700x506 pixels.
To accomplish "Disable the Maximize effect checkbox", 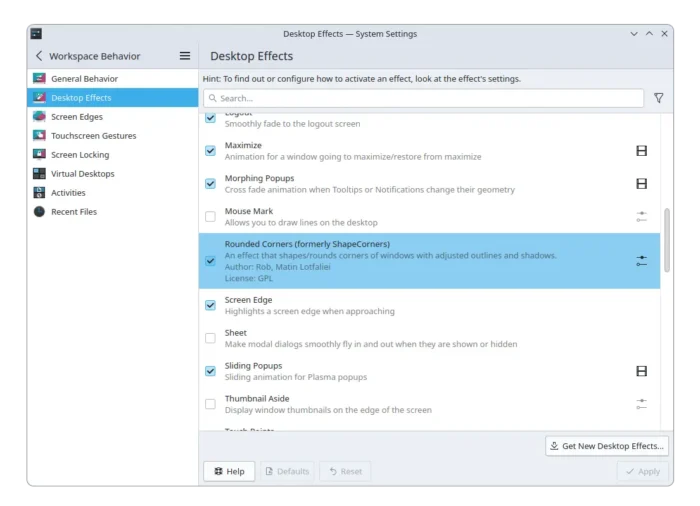I will pos(210,151).
